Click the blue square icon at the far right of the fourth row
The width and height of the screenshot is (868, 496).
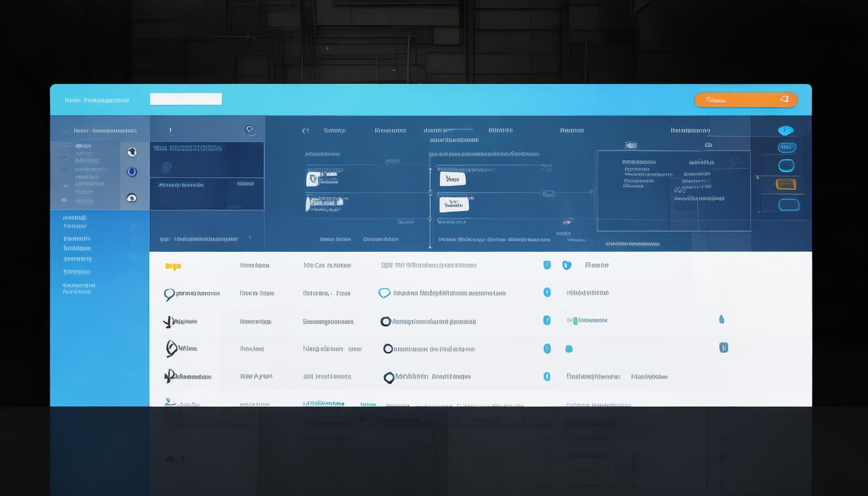723,347
